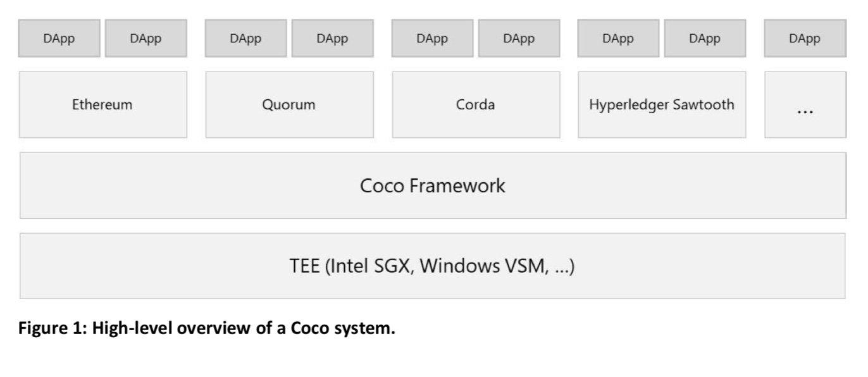Click the Ethereum box
Screen dimensions: 868x377
[103, 104]
